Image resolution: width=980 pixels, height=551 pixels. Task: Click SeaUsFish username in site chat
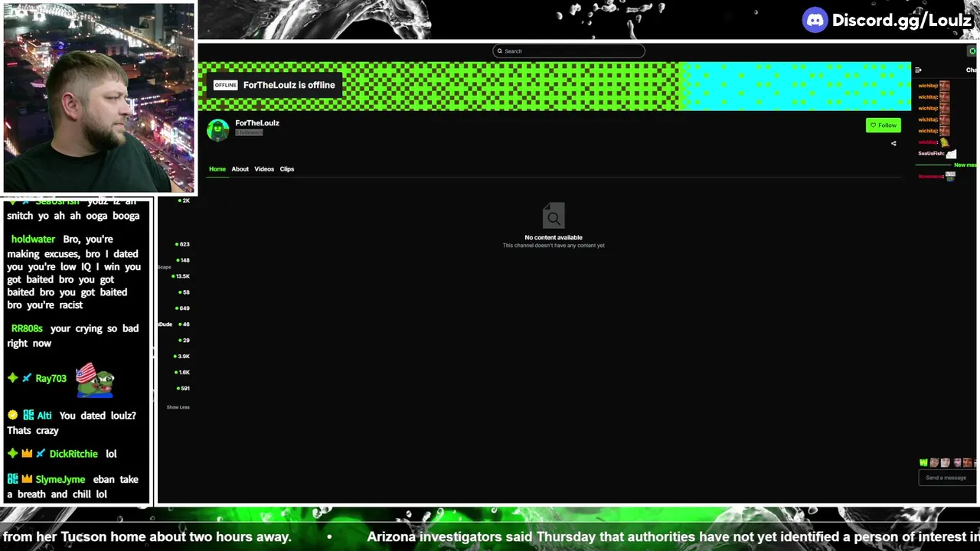pyautogui.click(x=931, y=154)
